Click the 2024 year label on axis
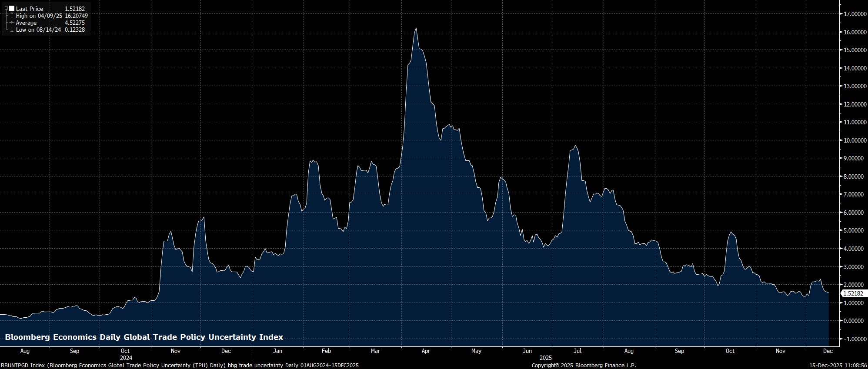 click(x=126, y=358)
